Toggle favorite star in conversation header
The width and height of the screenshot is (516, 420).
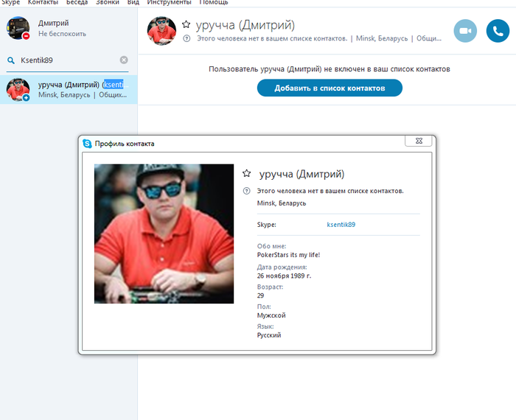point(186,24)
